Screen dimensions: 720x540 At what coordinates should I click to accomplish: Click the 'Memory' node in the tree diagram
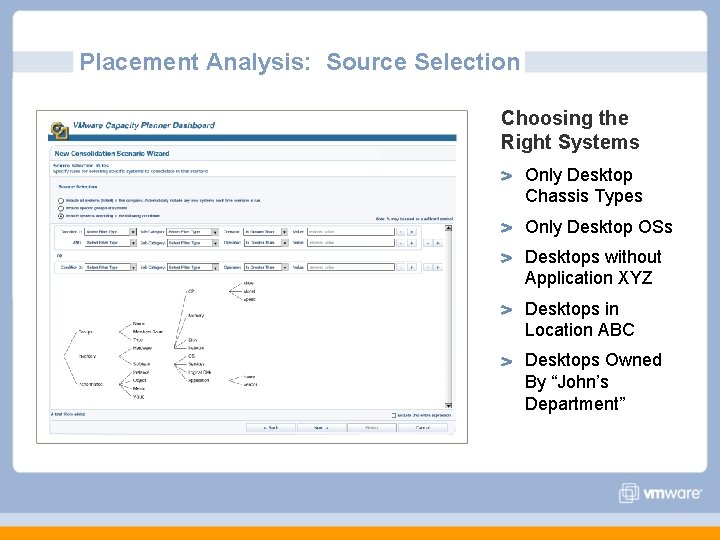[196, 315]
